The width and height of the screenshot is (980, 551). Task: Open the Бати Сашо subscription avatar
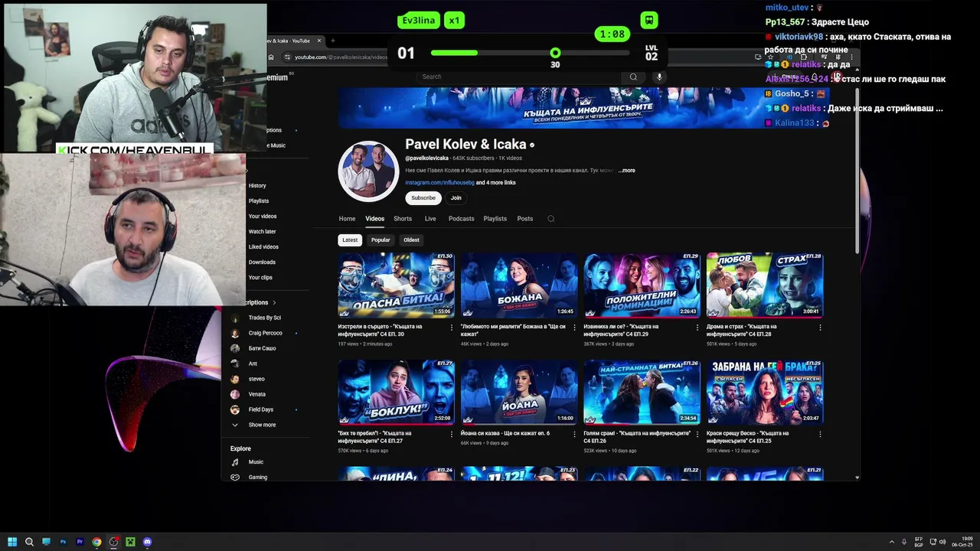coord(235,348)
